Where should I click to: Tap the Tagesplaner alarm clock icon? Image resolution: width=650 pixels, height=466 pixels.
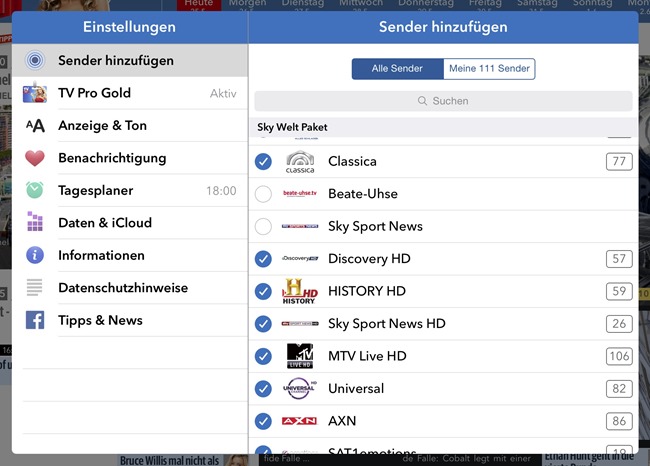pyautogui.click(x=35, y=190)
